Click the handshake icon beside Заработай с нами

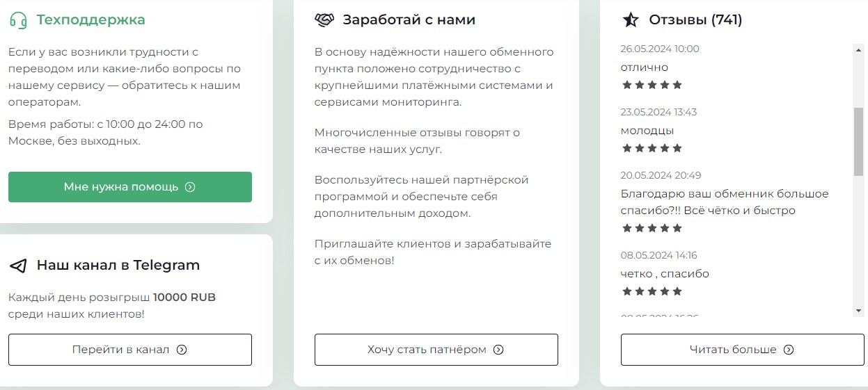324,20
